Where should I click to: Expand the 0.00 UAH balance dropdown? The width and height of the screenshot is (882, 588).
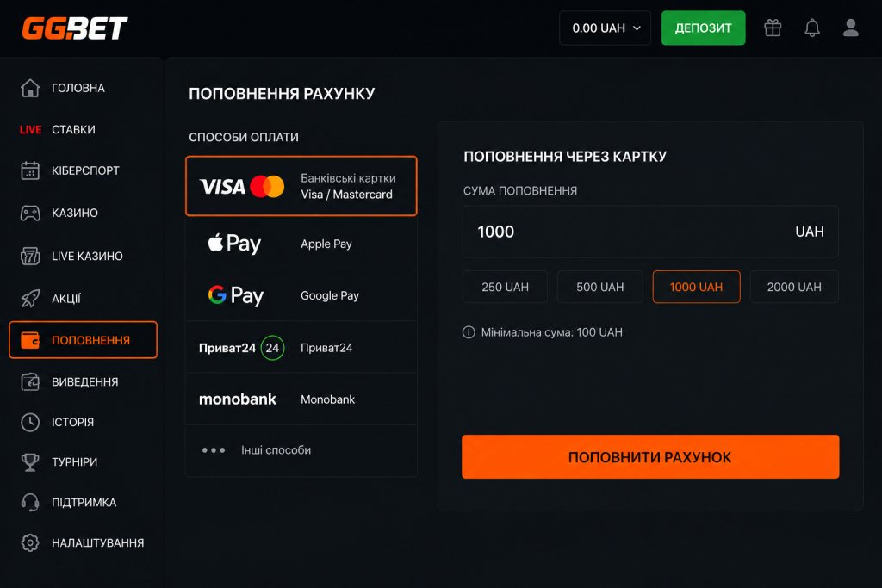coord(606,28)
